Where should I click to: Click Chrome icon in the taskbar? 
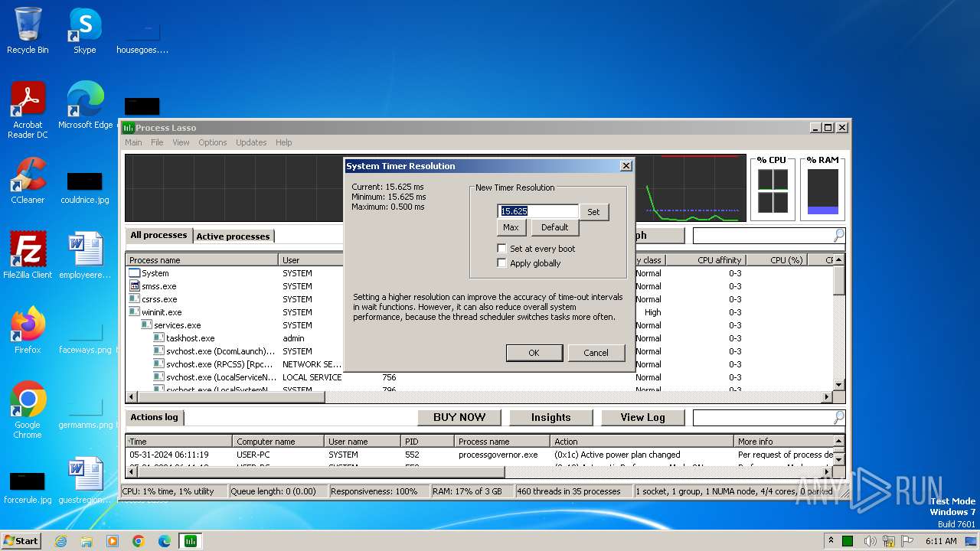click(139, 541)
